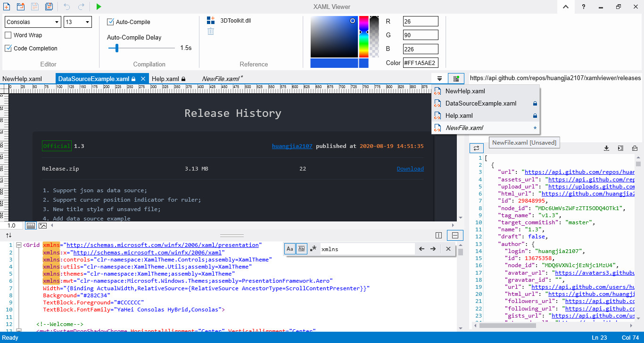Click the Download link for Release.zip
This screenshot has height=343, width=644.
point(410,169)
